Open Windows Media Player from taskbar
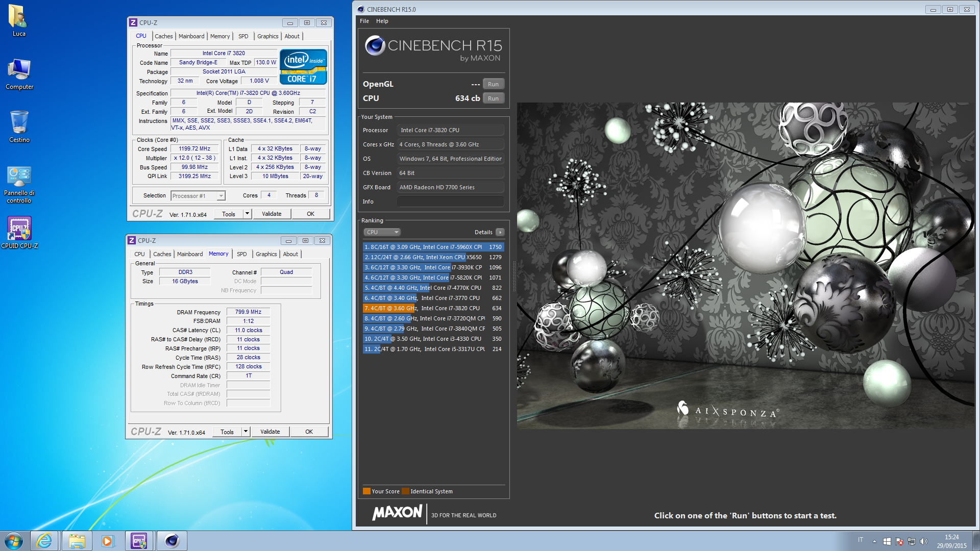Viewport: 980px width, 551px height. coord(108,541)
